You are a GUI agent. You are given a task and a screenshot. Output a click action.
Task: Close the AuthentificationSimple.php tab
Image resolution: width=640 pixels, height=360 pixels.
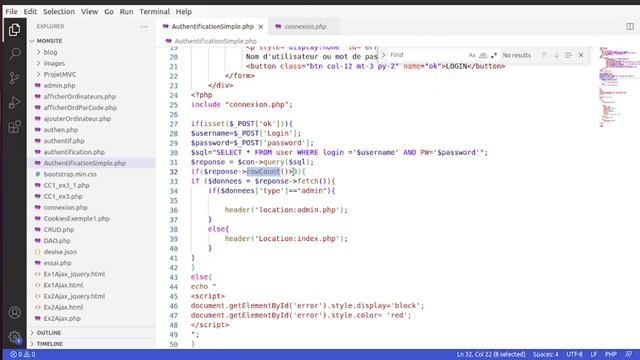[x=261, y=27]
